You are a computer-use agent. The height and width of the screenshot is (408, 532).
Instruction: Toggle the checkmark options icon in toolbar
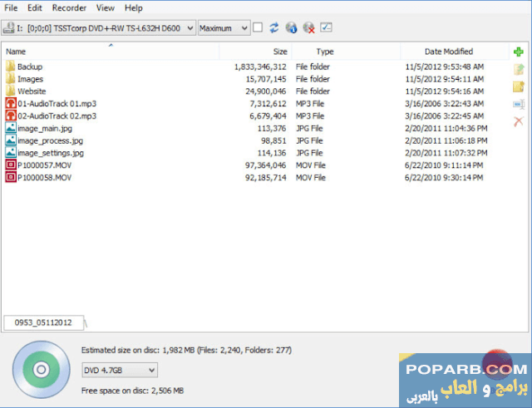click(x=326, y=27)
